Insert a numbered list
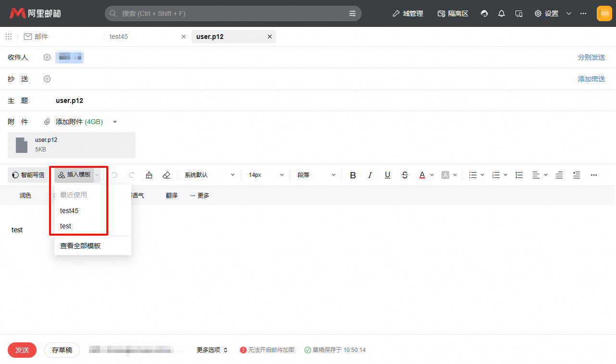 click(497, 175)
